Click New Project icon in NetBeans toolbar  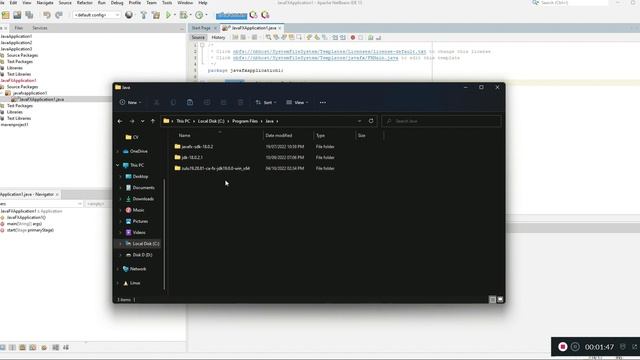[x=6, y=15]
